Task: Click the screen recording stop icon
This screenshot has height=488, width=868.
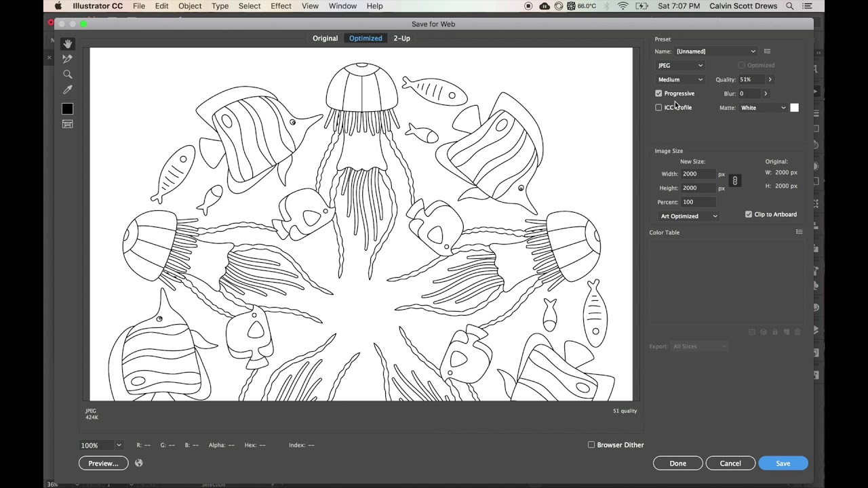Action: (x=528, y=6)
